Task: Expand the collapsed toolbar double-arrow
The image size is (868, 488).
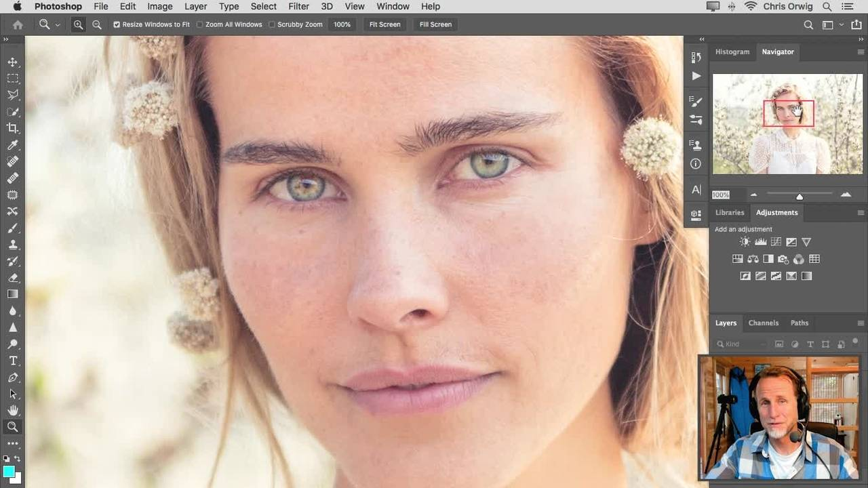Action: [6, 39]
